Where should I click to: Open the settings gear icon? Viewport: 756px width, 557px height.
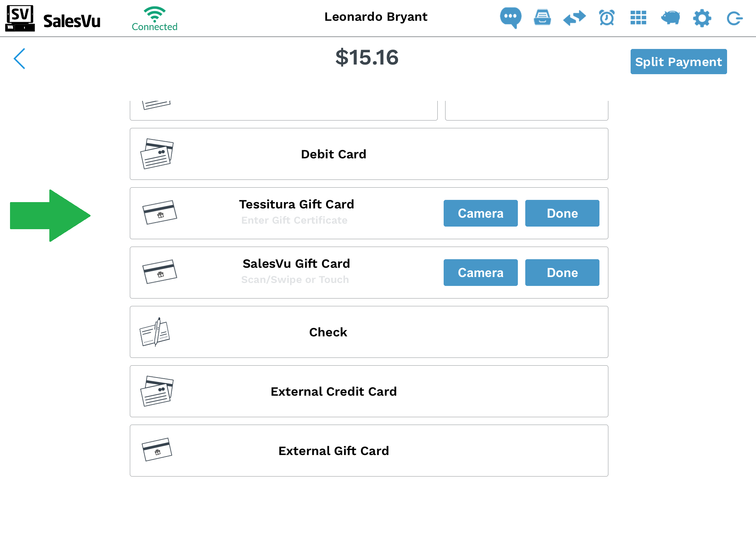click(x=702, y=18)
